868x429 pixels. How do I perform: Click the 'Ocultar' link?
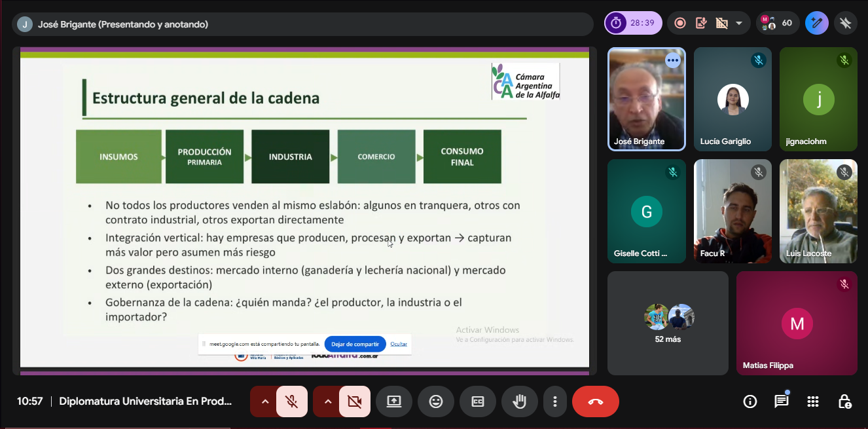(399, 344)
